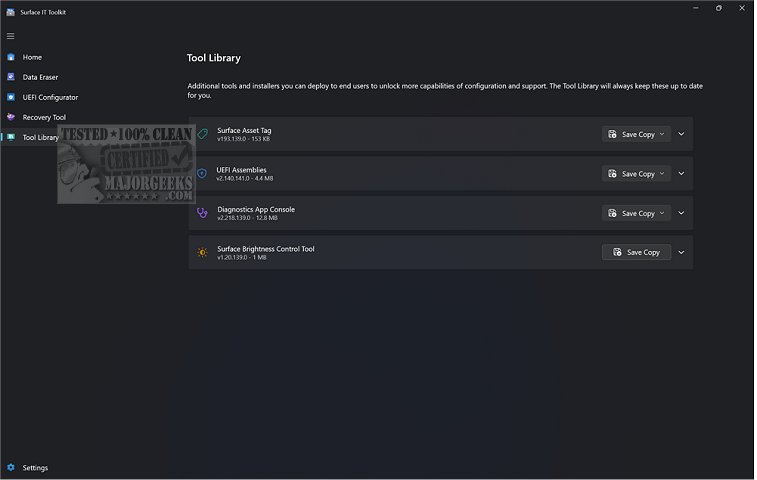
Task: Click the Surface Asset Tag icon
Action: coord(202,134)
